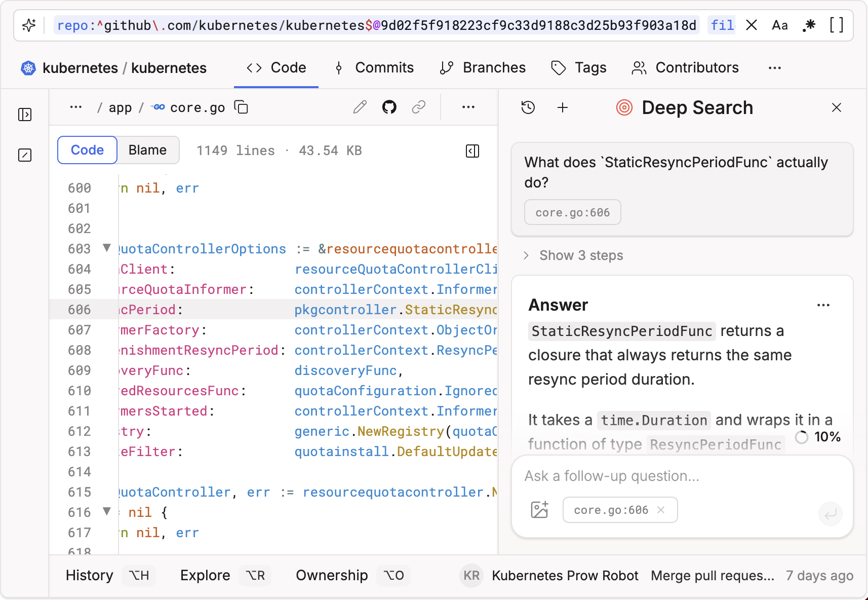The height and width of the screenshot is (600, 868).
Task: Toggle regular expression search mode
Action: [x=809, y=25]
